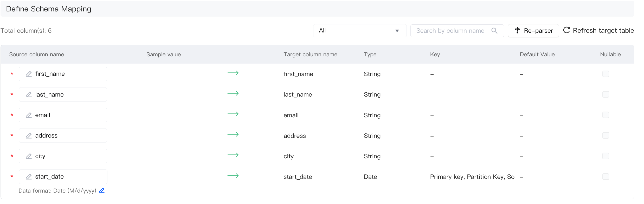Toggle Nullable checkbox for address
This screenshot has height=204, width=644.
tap(606, 135)
